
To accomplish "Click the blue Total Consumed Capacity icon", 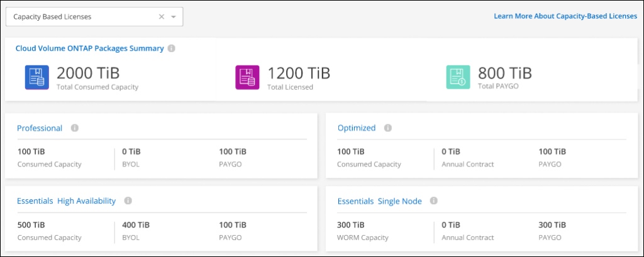I will [x=36, y=77].
